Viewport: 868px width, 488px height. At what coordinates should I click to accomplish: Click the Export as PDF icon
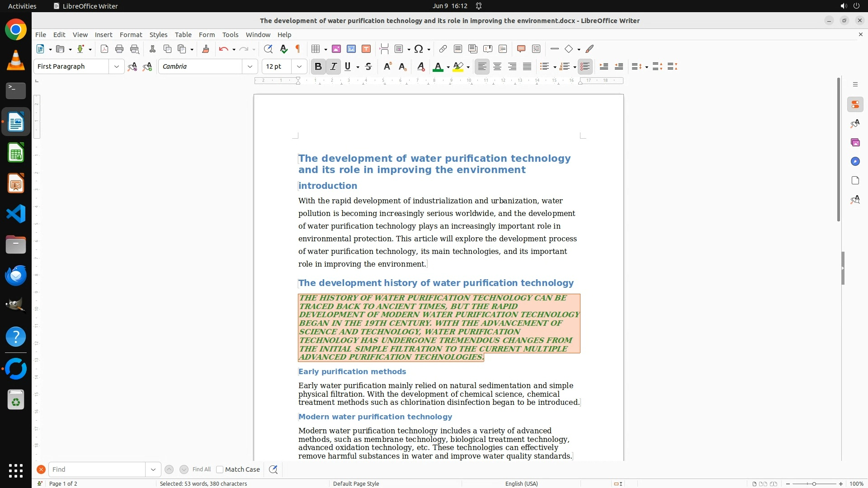[104, 49]
